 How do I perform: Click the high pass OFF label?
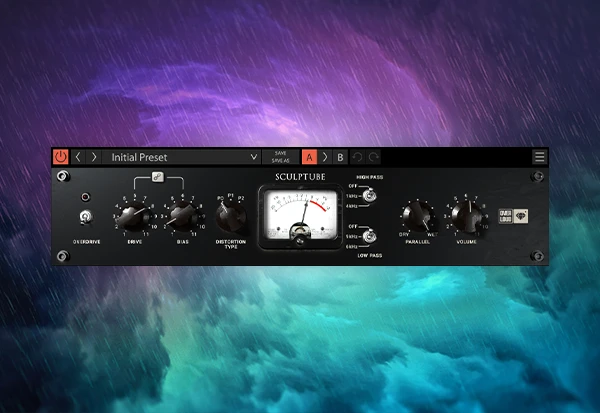tap(352, 186)
